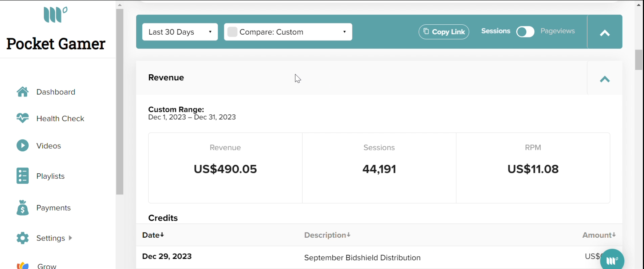The width and height of the screenshot is (644, 269).
Task: Click the US$490.05 revenue value
Action: pyautogui.click(x=225, y=169)
